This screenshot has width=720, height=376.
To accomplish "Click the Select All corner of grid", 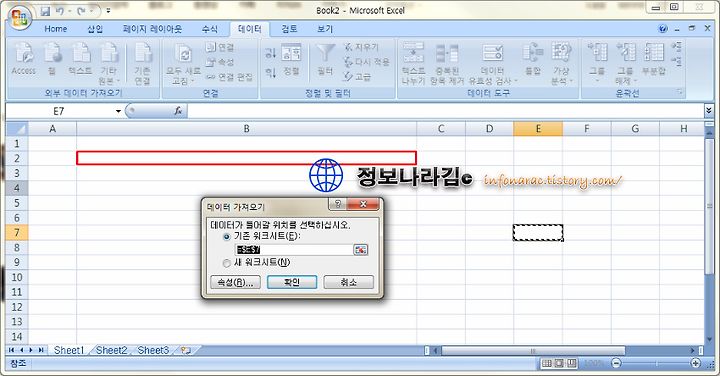I will [17, 129].
